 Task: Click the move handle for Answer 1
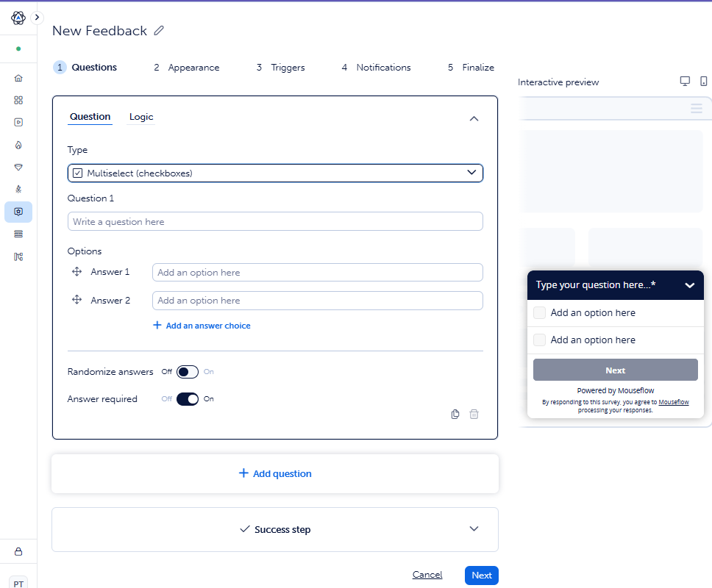pos(76,272)
